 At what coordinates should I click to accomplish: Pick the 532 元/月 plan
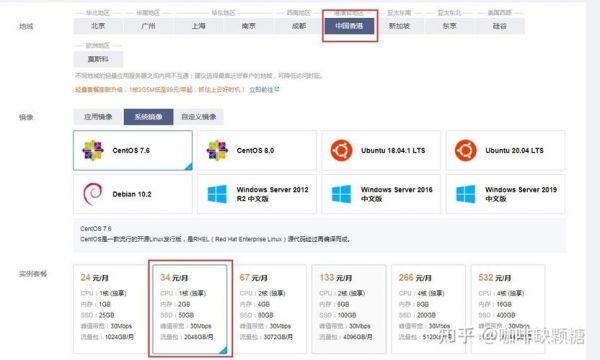point(508,309)
